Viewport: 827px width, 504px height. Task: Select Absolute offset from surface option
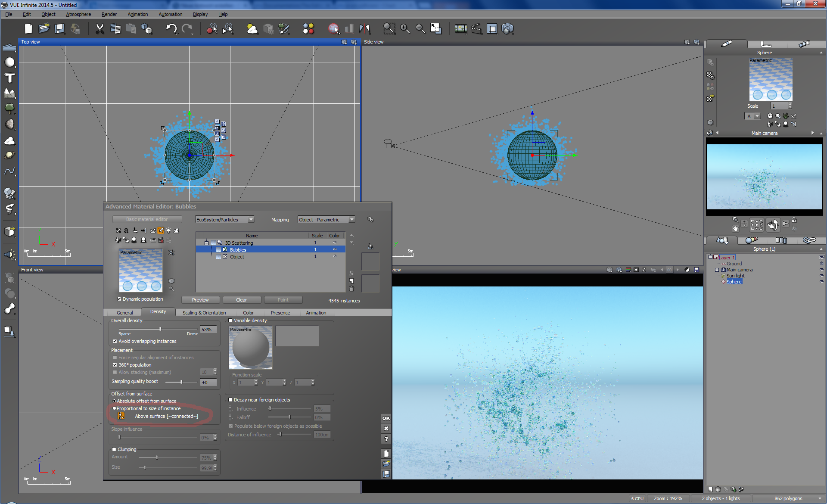click(115, 401)
